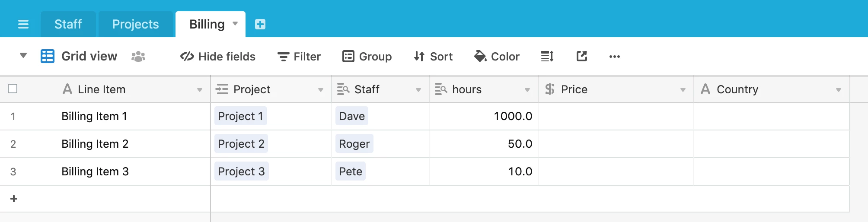This screenshot has height=222, width=868.
Task: Select row number 1
Action: [x=13, y=116]
